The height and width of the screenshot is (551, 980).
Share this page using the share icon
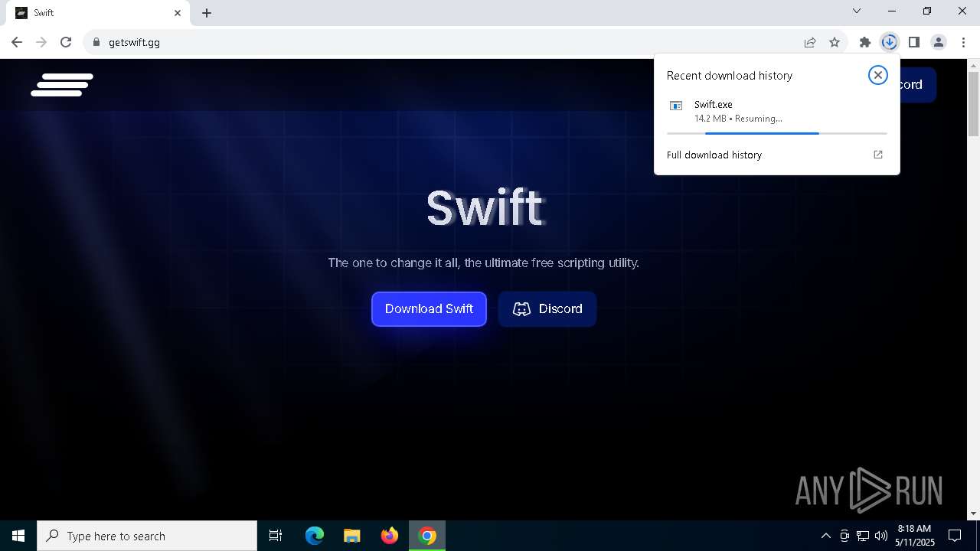click(810, 42)
